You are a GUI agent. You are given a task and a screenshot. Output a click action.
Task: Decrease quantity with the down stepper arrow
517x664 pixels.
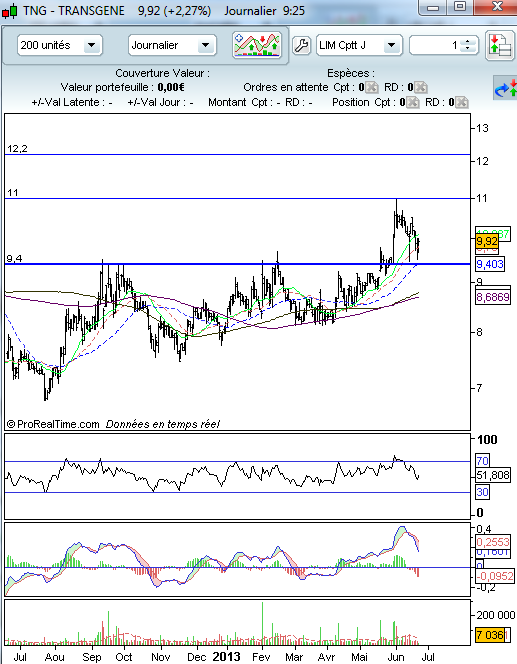point(467,48)
